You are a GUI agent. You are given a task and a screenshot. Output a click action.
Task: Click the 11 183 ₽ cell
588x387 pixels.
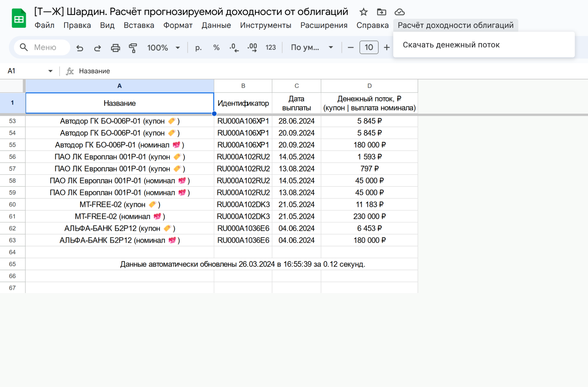370,204
